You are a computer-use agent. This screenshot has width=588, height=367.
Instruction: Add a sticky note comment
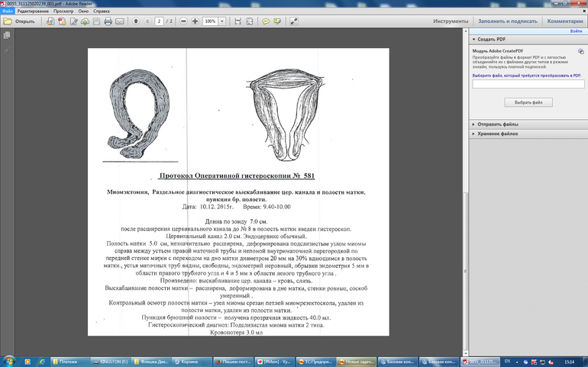click(267, 21)
